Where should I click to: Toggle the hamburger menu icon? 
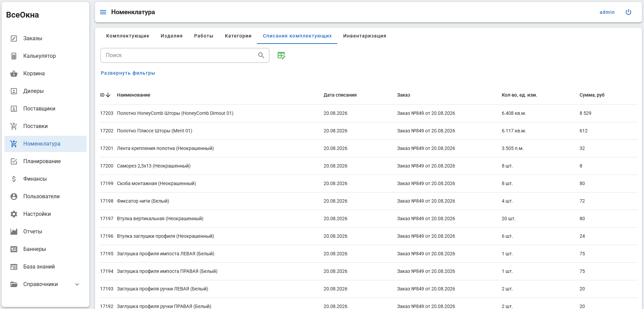(x=103, y=12)
